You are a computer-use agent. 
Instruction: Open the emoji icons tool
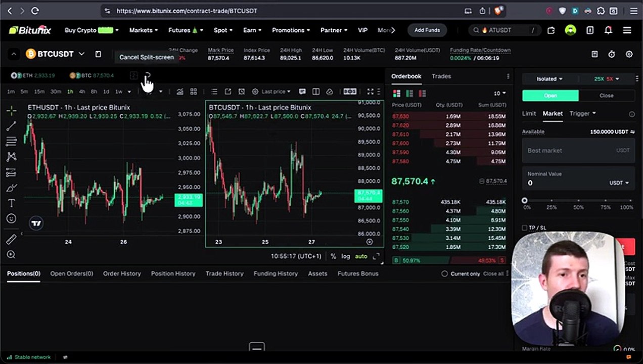pyautogui.click(x=11, y=218)
